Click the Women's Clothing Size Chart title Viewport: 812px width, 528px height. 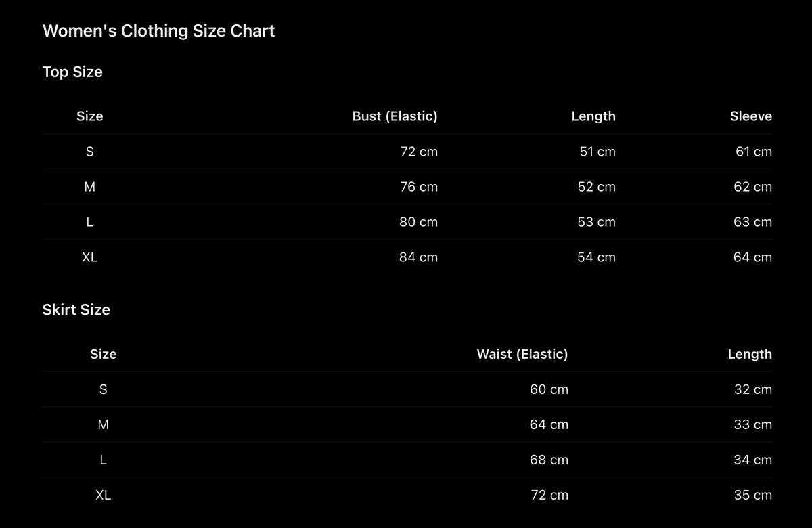tap(158, 31)
